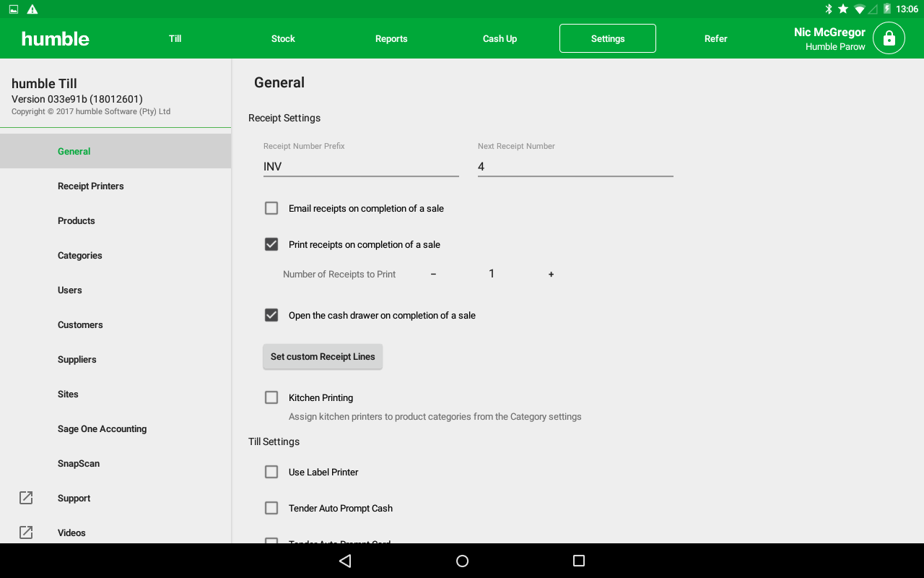924x578 pixels.
Task: Open Users settings
Action: (x=115, y=290)
